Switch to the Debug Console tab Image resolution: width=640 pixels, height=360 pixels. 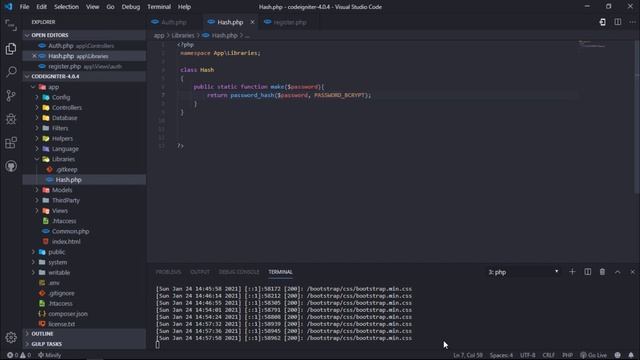[x=239, y=272]
